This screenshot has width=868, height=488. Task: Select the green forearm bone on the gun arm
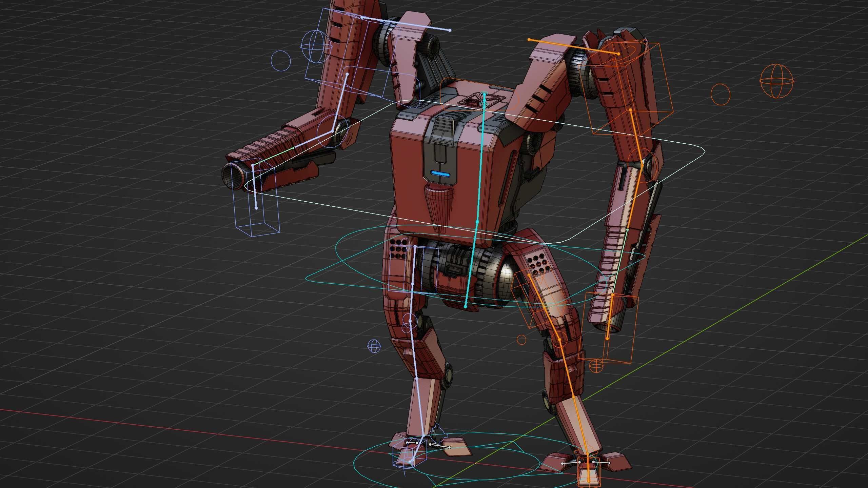(273, 157)
